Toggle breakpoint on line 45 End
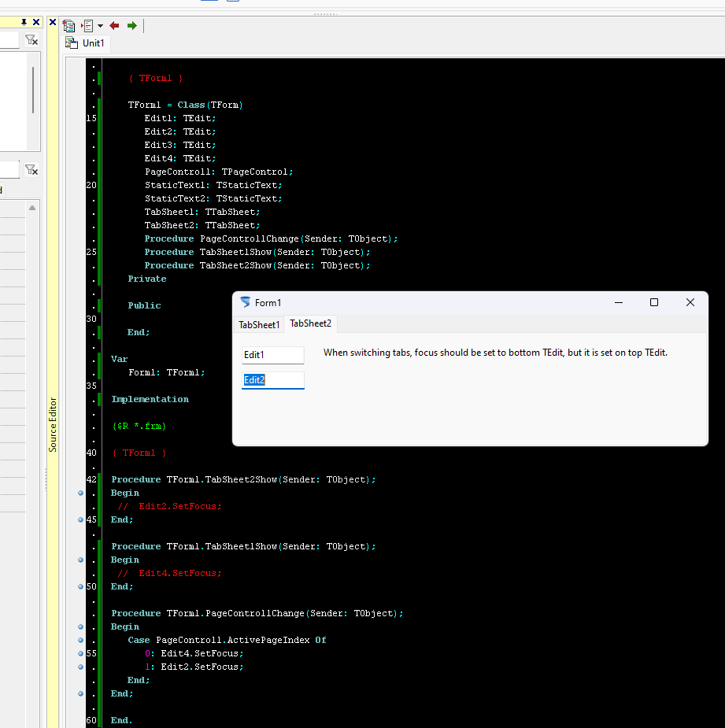The height and width of the screenshot is (728, 725). pyautogui.click(x=80, y=520)
